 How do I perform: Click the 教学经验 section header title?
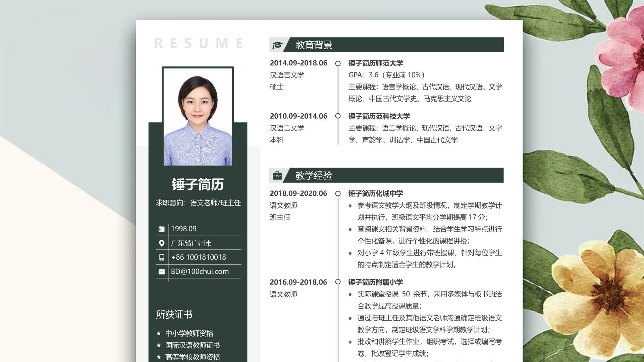pos(314,175)
